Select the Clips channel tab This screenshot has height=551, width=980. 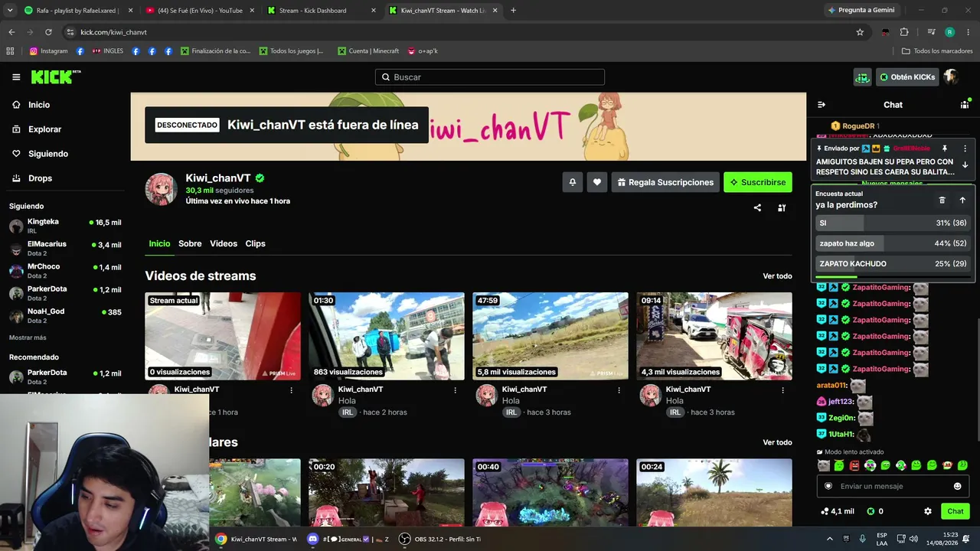[x=255, y=243]
